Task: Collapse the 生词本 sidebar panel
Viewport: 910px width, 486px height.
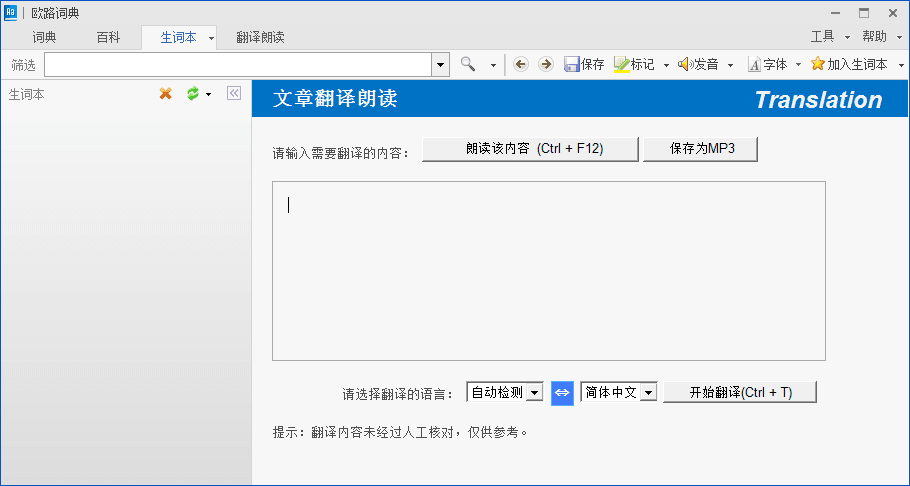Action: (234, 94)
